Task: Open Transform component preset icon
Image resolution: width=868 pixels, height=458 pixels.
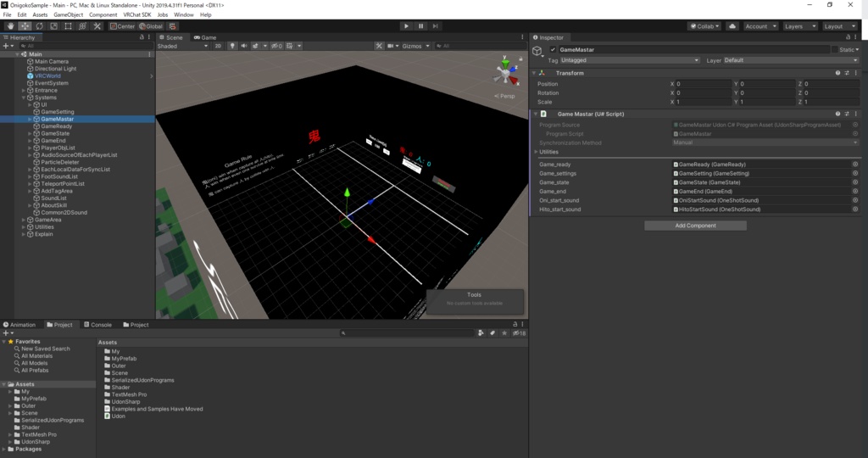Action: 847,73
